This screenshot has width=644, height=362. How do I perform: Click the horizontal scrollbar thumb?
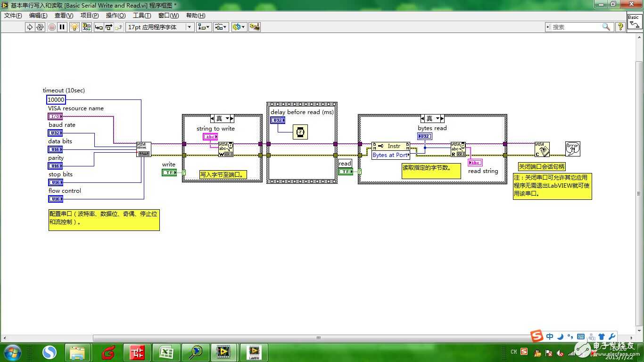click(x=318, y=338)
